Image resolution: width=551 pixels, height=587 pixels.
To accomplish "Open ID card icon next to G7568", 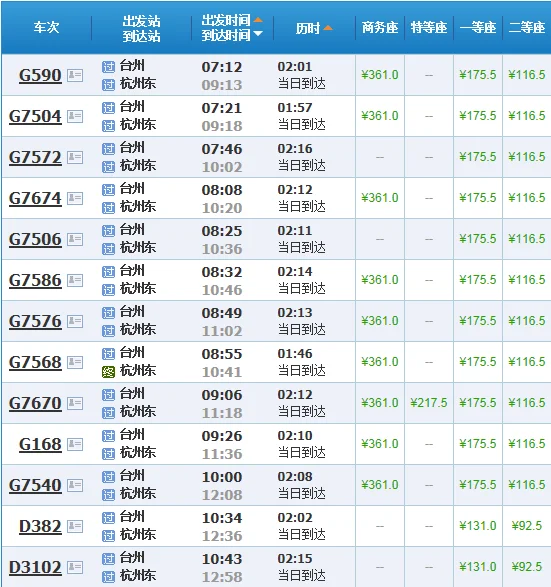I will click(x=75, y=362).
